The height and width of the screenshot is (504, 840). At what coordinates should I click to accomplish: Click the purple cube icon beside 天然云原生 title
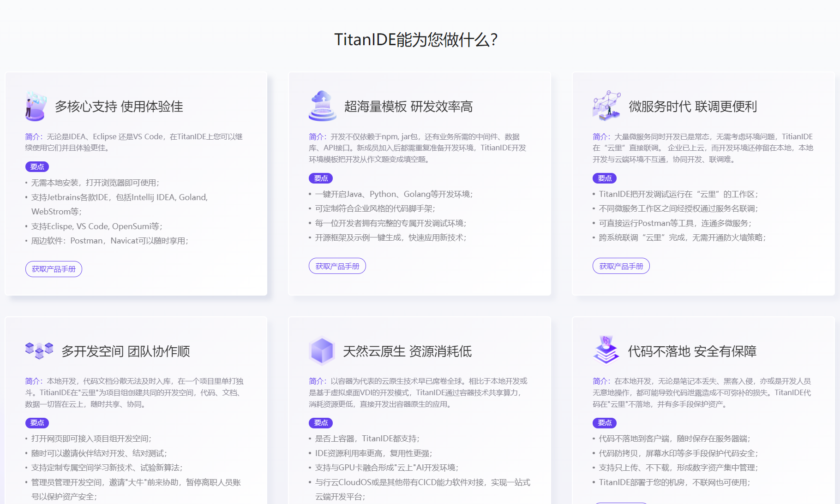click(322, 350)
